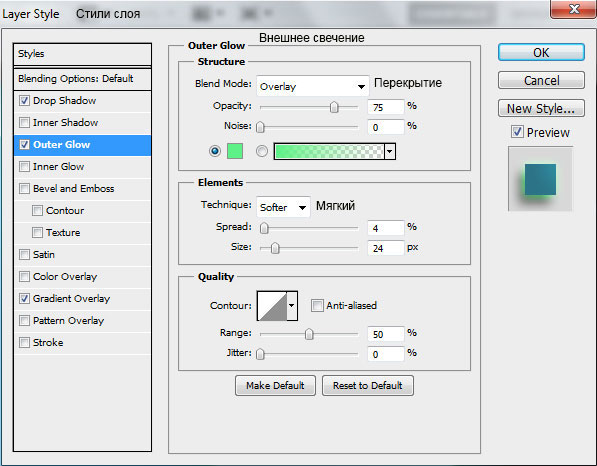
Task: Enable the Pattern Overlay checkbox
Action: click(x=24, y=321)
